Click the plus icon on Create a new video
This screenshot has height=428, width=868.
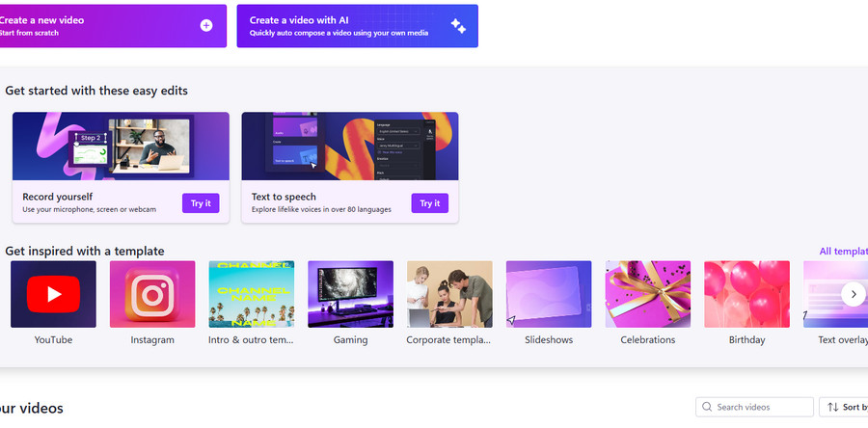tap(206, 25)
